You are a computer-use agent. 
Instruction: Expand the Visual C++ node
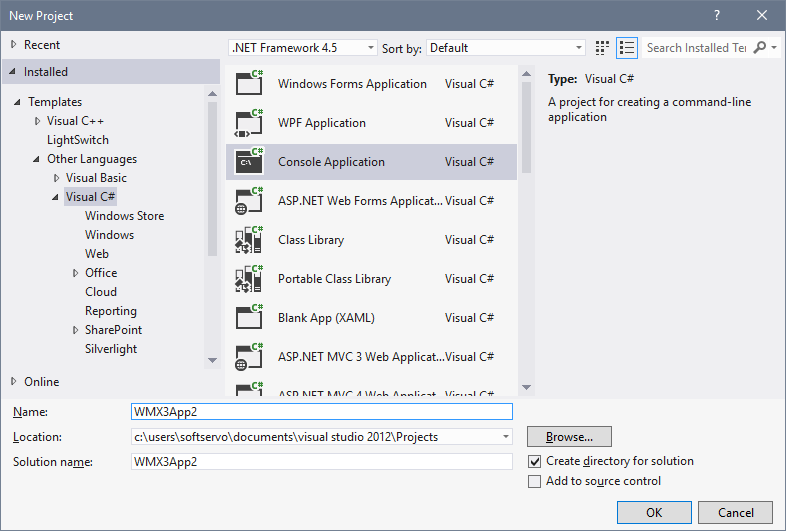(38, 121)
